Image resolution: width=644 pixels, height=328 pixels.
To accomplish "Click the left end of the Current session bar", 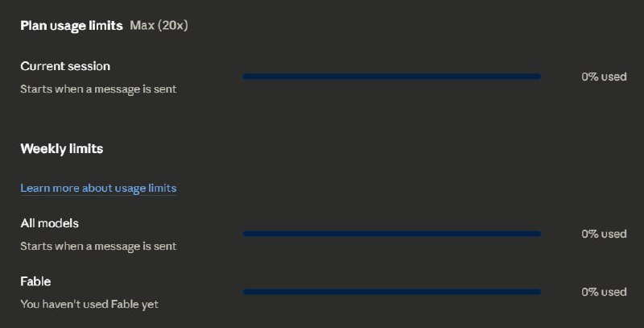I will pyautogui.click(x=246, y=77).
